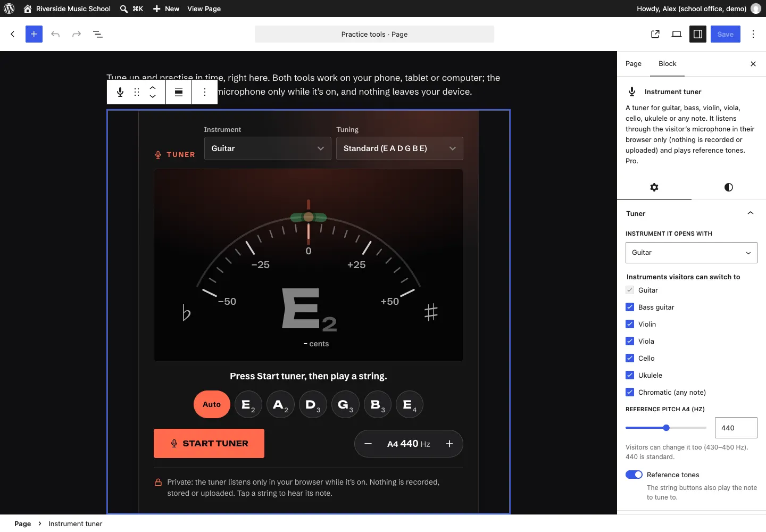766x532 pixels.
Task: Click the reference pitch 440 number field
Action: point(736,428)
